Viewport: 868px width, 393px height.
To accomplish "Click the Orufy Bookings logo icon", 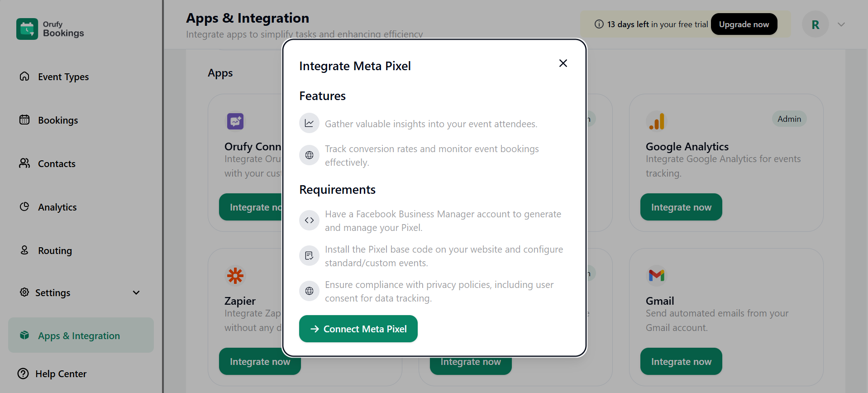I will [x=27, y=29].
